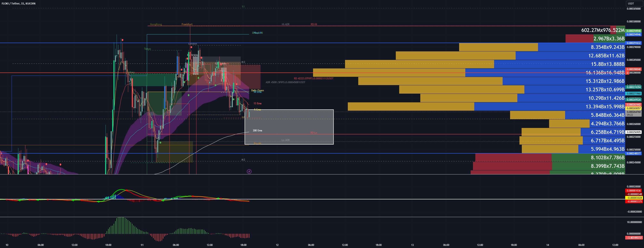Click the 10.29Bx11.426B volume row

[x=523, y=98]
